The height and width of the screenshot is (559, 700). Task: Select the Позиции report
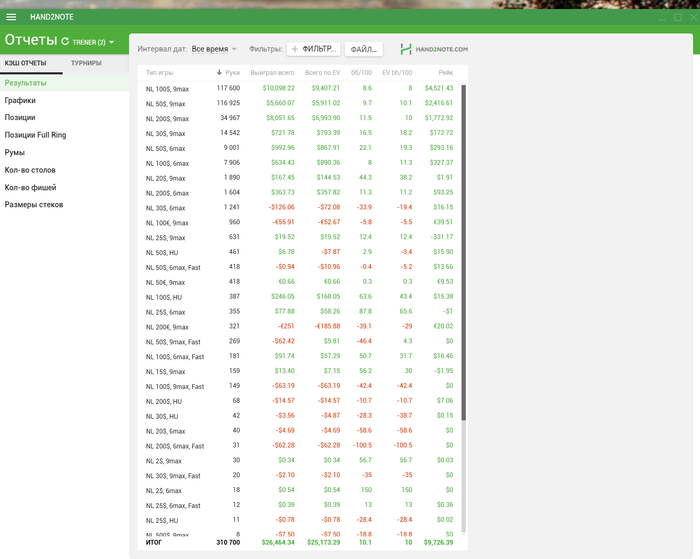64,117
